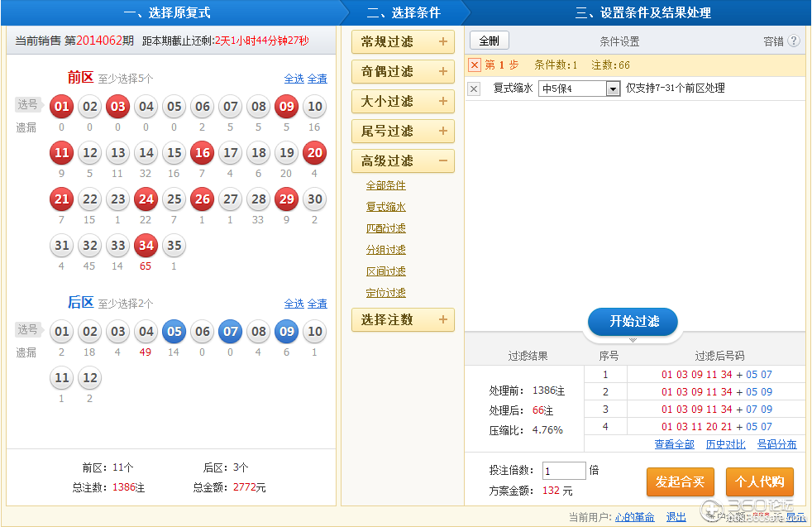Select front-zone ball 35
Viewport: 812px width, 527px height.
point(174,246)
